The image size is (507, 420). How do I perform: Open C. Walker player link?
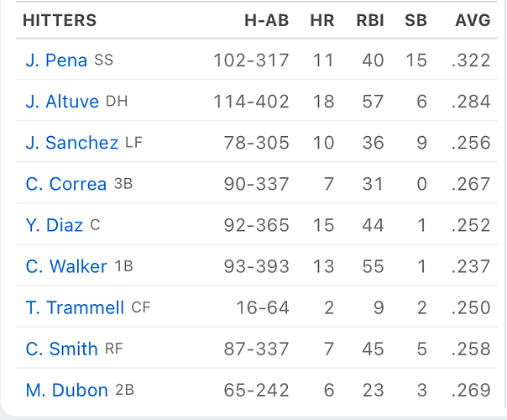66,266
